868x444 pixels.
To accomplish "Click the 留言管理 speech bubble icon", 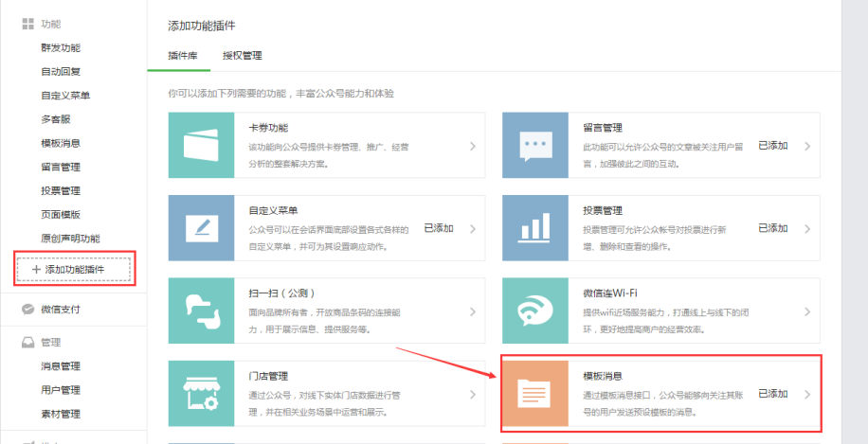I will click(x=534, y=146).
